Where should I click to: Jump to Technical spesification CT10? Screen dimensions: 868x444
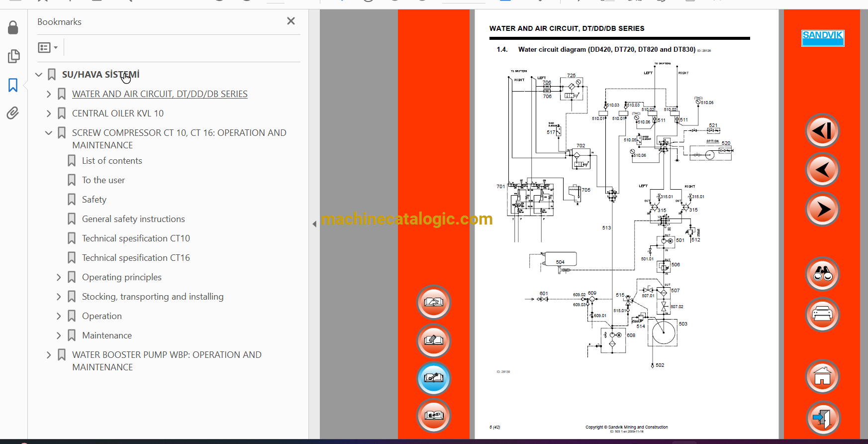(136, 238)
